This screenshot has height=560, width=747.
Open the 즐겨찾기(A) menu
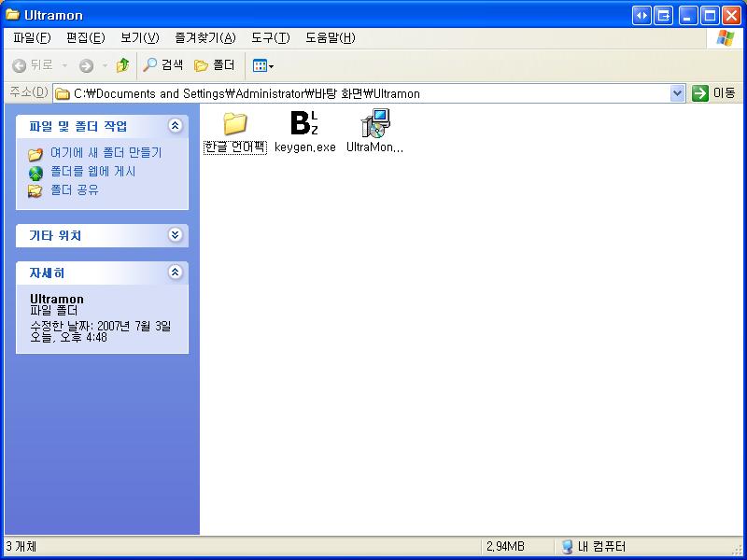tap(205, 38)
